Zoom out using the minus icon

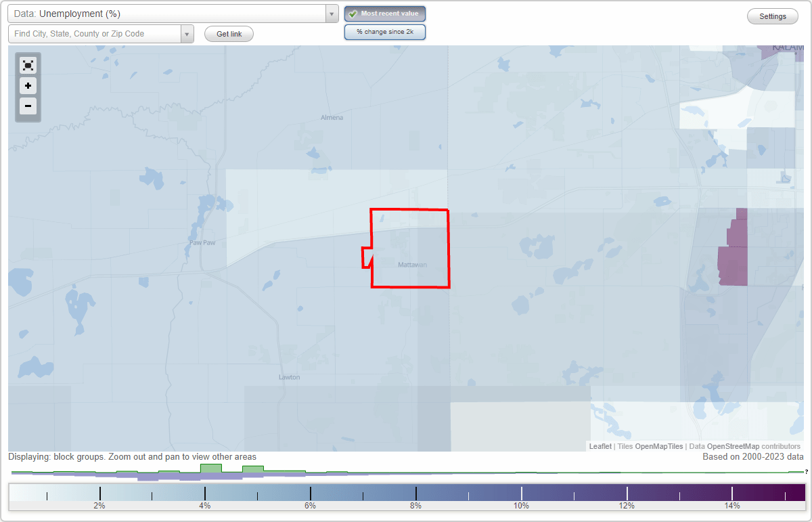(28, 106)
